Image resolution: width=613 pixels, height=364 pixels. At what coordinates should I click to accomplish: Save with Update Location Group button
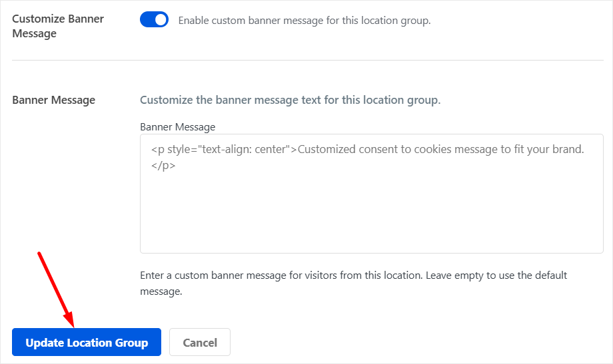point(87,342)
